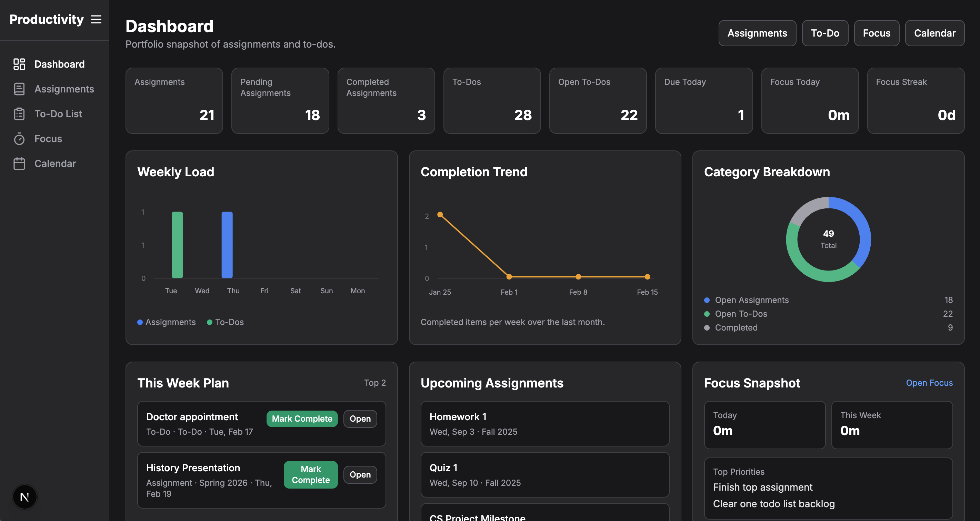This screenshot has height=521, width=980.
Task: Click the Pending Assignments stat card
Action: [x=280, y=101]
